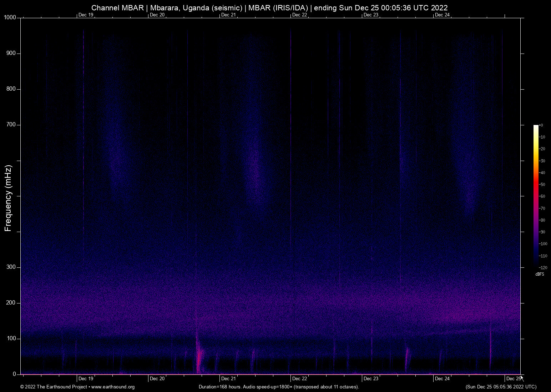Select the Dec 19 marker on top axis
The height and width of the screenshot is (392, 551).
point(86,15)
